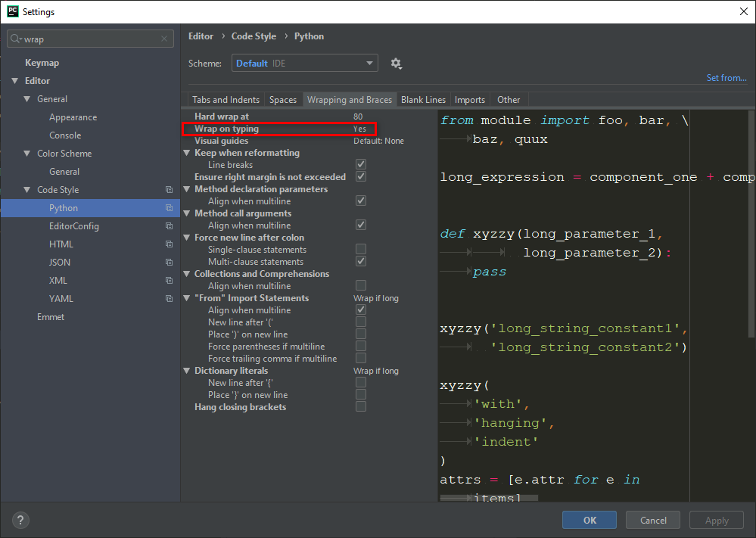Uncheck Align when multiline under Method call arguments
The height and width of the screenshot is (538, 756).
click(x=360, y=225)
